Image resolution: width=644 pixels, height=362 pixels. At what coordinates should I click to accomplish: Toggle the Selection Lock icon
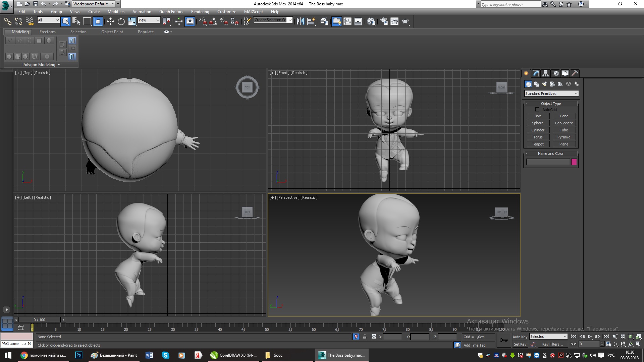(x=365, y=337)
